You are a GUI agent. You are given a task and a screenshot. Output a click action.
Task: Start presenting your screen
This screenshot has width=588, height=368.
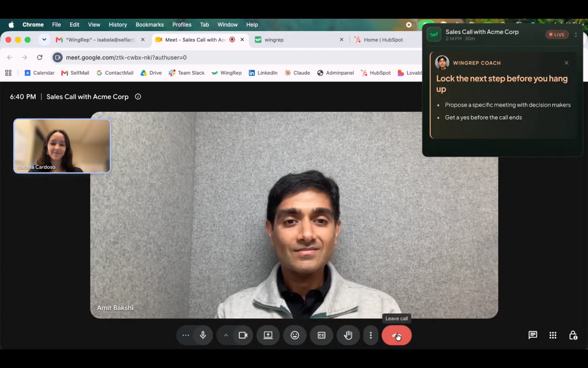268,335
